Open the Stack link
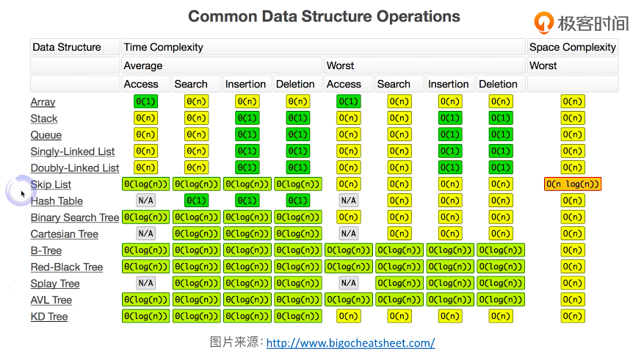Image resolution: width=644 pixels, height=360 pixels. pos(44,118)
